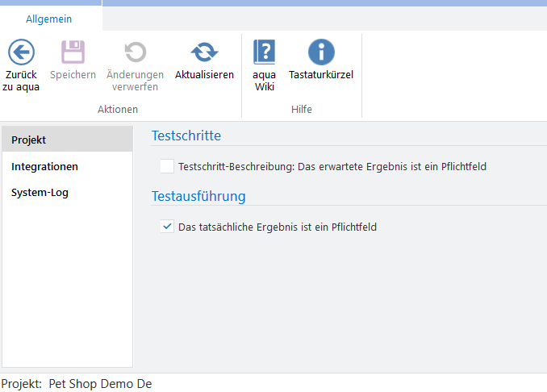Click the Aktionen ribbon group label
Viewport: 547px width, 392px height.
click(118, 109)
